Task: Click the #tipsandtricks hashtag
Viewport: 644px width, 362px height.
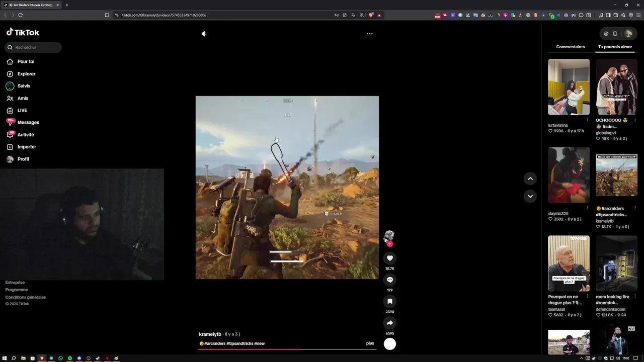Action: coord(240,343)
